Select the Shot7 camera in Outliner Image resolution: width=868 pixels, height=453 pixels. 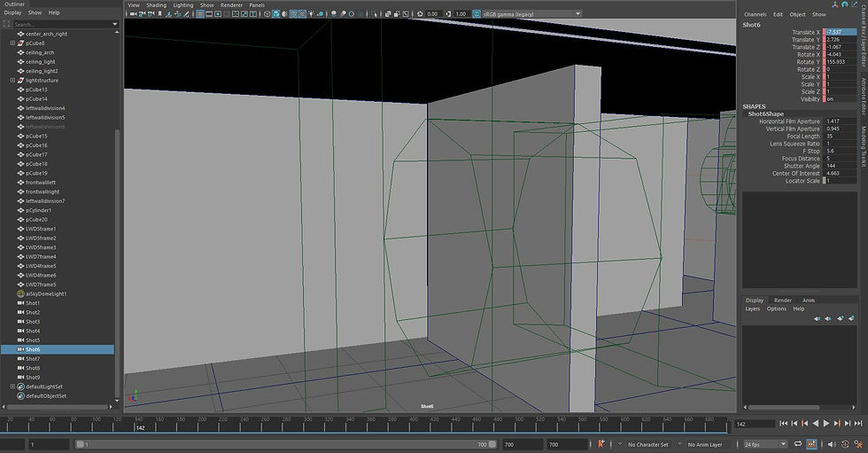click(x=33, y=359)
